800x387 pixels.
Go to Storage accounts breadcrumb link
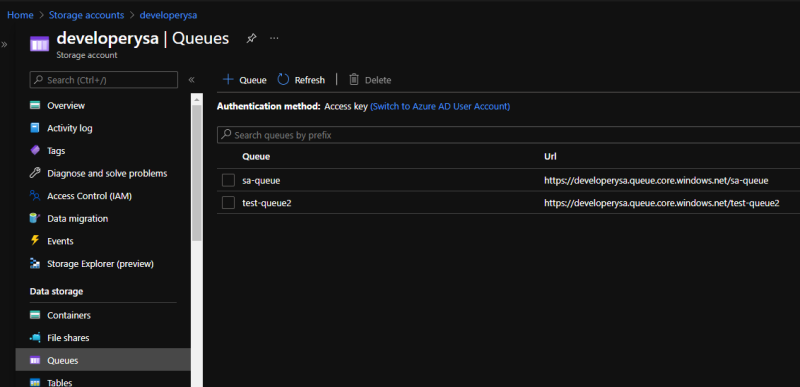coord(86,15)
